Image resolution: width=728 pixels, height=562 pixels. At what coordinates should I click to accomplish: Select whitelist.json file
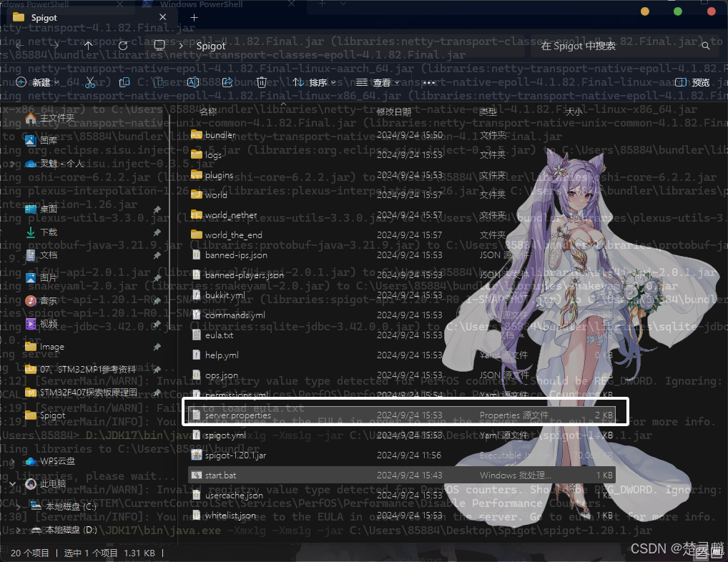pyautogui.click(x=402, y=515)
